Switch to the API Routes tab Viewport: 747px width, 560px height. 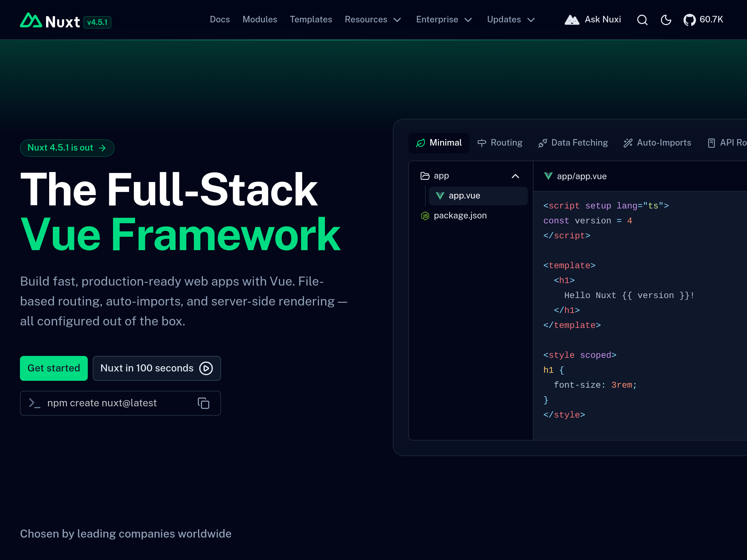727,143
